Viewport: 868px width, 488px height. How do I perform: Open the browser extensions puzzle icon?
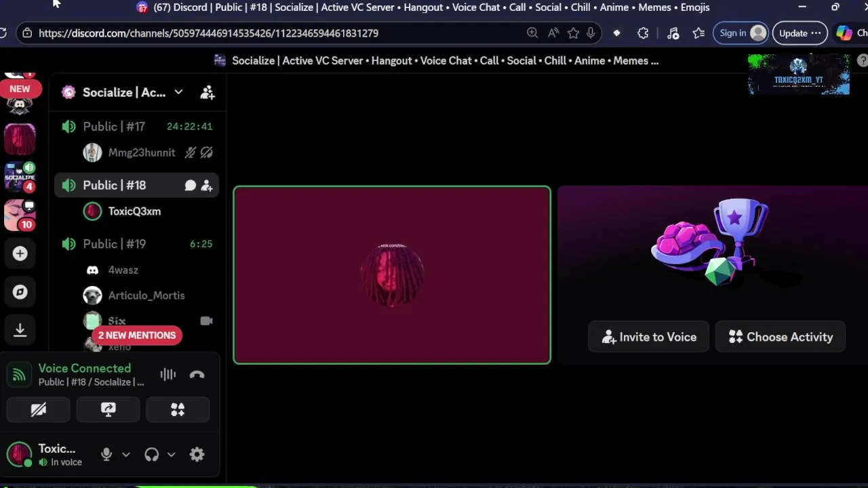tap(643, 33)
